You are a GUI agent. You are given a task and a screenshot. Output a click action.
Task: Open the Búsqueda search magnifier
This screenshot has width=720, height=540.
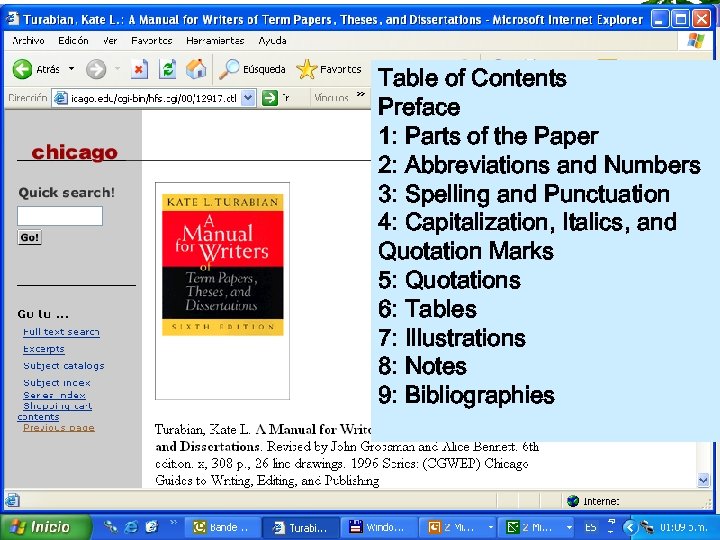click(252, 69)
